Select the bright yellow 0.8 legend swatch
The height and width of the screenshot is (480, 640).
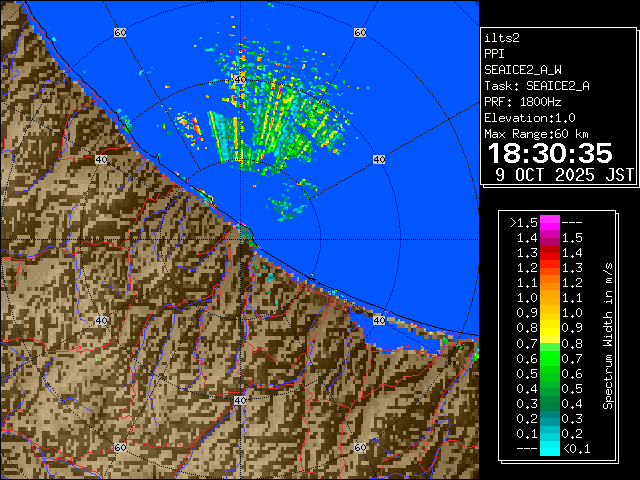coord(549,328)
